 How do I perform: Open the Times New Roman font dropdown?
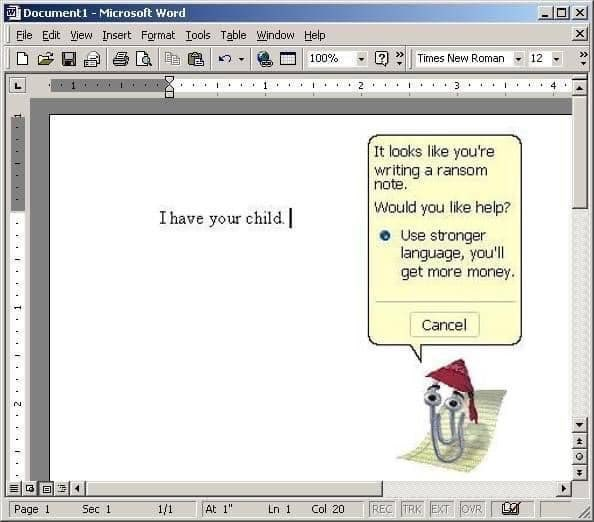518,59
